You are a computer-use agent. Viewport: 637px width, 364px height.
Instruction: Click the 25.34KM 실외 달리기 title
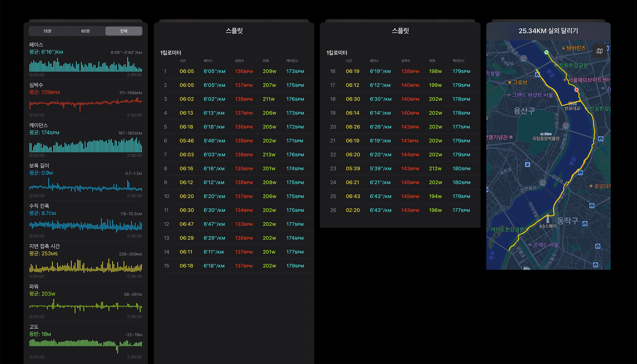click(x=548, y=31)
